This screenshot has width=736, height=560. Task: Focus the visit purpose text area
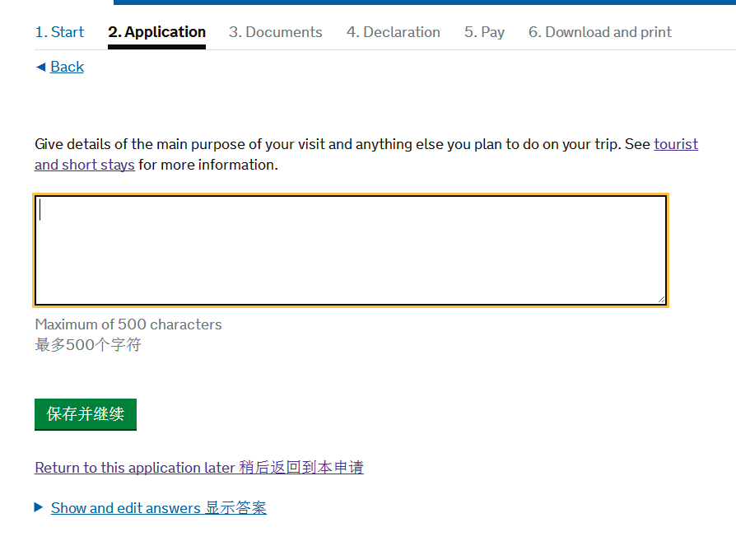coord(350,250)
